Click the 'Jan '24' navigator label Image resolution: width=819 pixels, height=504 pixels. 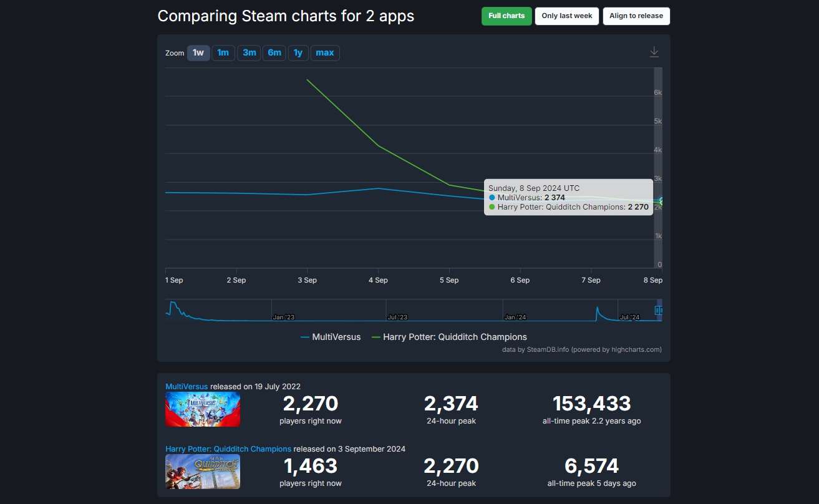point(515,317)
